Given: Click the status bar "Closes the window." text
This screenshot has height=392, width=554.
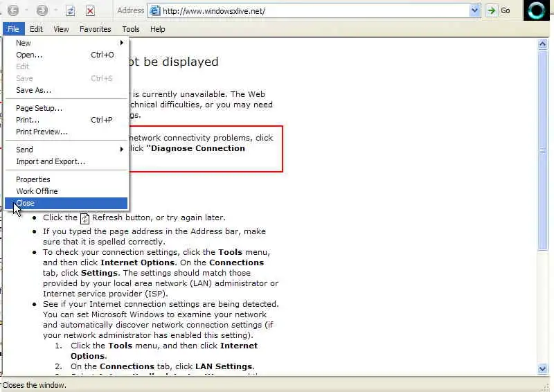Looking at the screenshot, I should (34, 385).
